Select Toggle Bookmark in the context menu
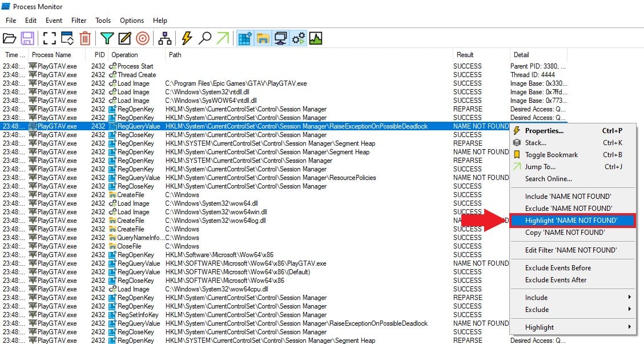The height and width of the screenshot is (344, 644). [573, 154]
